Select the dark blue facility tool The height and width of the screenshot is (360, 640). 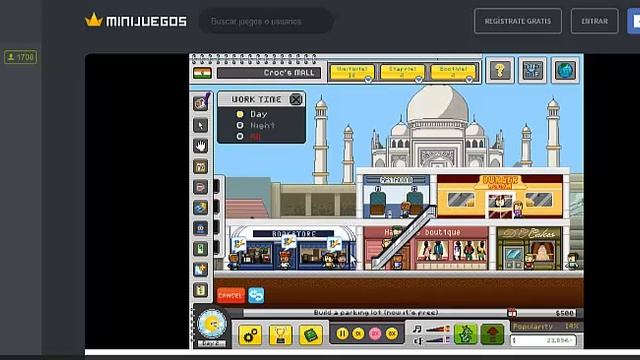click(200, 228)
